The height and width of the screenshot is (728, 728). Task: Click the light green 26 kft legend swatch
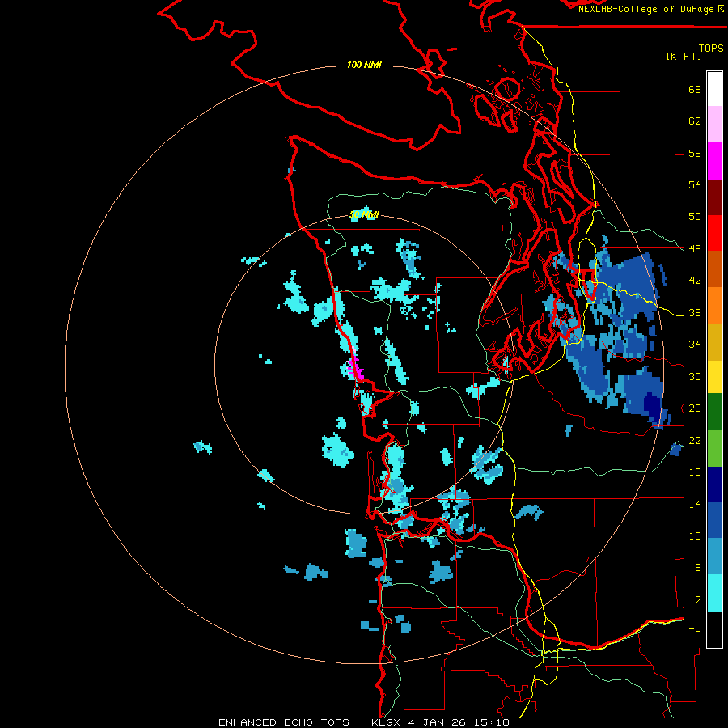pyautogui.click(x=714, y=448)
